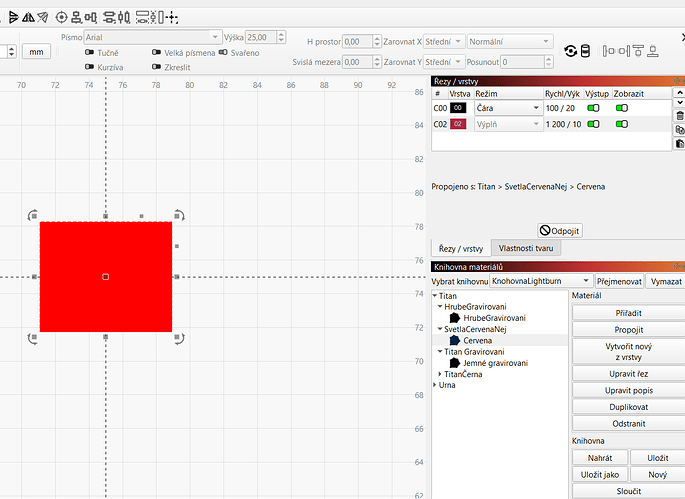The width and height of the screenshot is (685, 499).
Task: Expand the Urna tree node
Action: (x=435, y=384)
